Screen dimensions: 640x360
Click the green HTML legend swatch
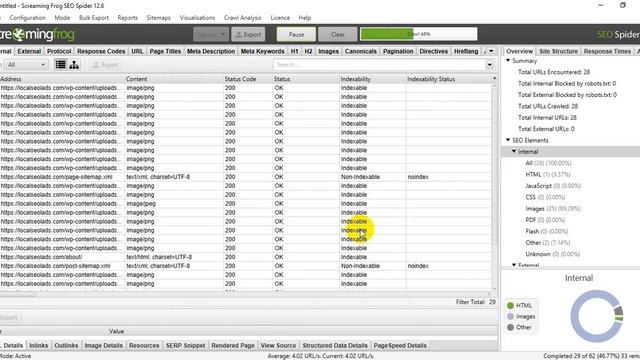pos(510,305)
